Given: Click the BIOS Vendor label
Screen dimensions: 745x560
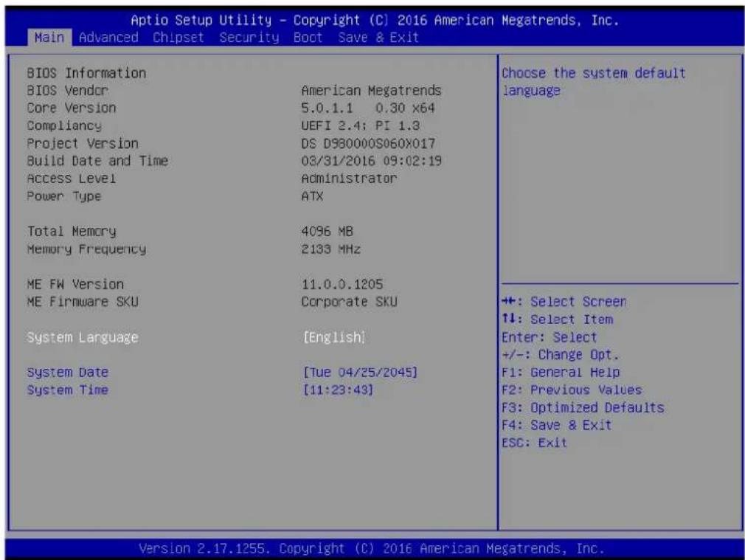Looking at the screenshot, I should [x=67, y=90].
